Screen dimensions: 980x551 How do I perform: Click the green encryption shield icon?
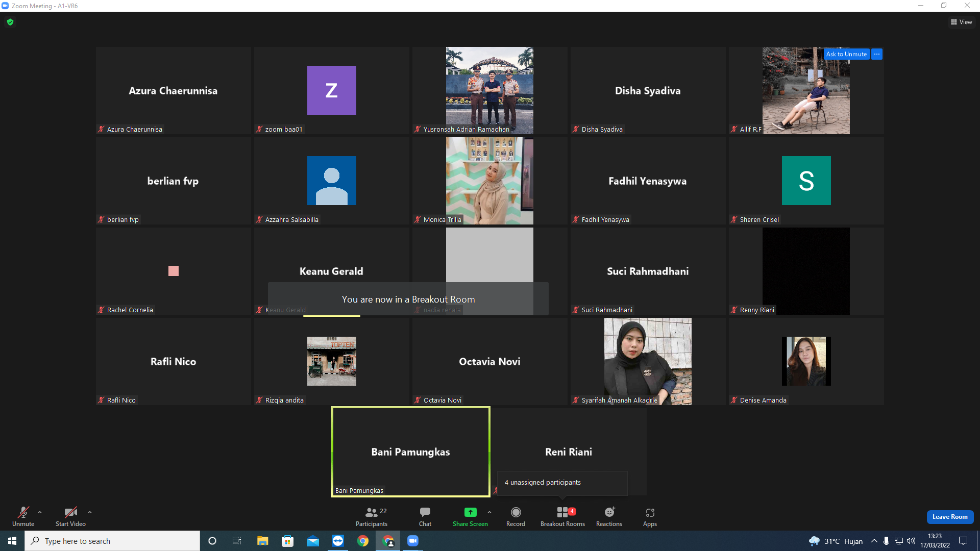tap(10, 22)
